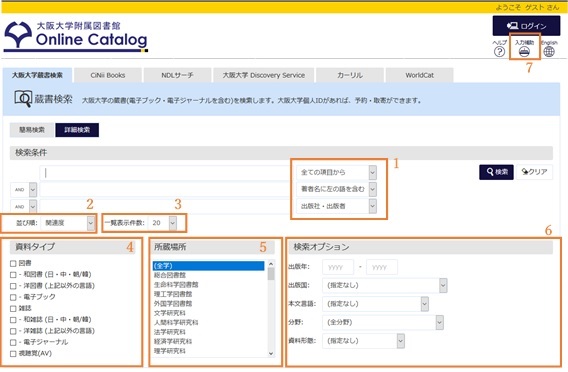The height and width of the screenshot is (372, 568).
Task: Open the 全ての項目から field dropdown
Action: [337, 172]
